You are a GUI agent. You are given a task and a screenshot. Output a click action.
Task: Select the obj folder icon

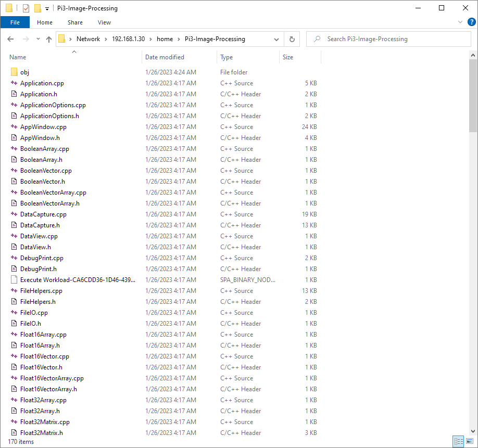(14, 72)
